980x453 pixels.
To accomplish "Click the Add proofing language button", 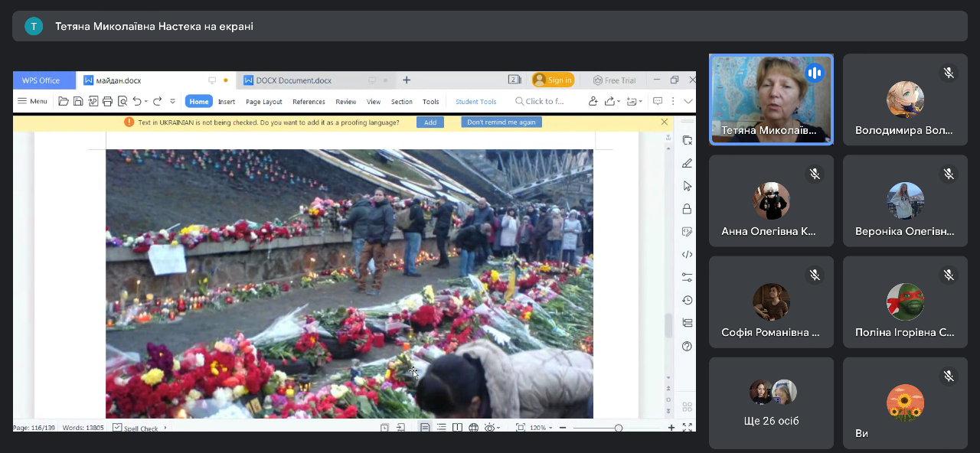I will pos(430,122).
